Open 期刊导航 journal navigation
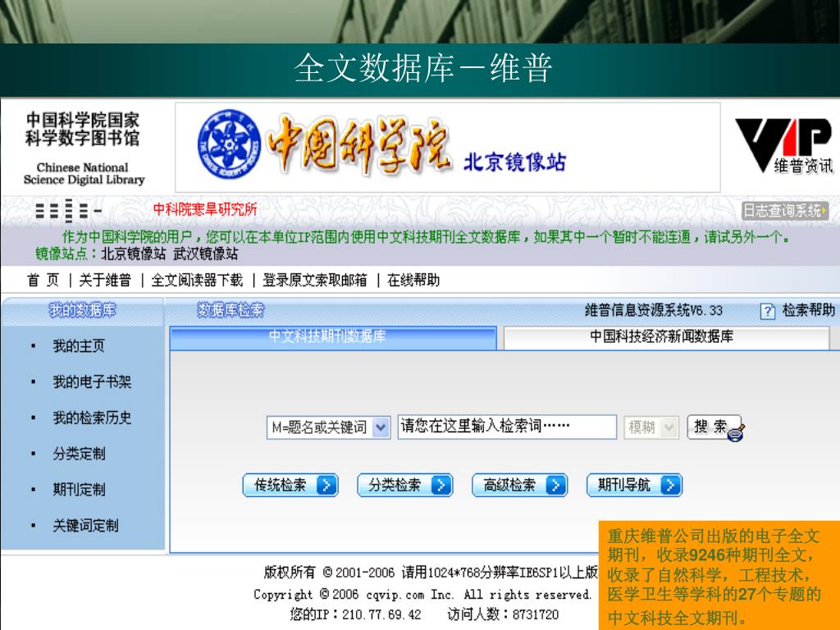 634,486
